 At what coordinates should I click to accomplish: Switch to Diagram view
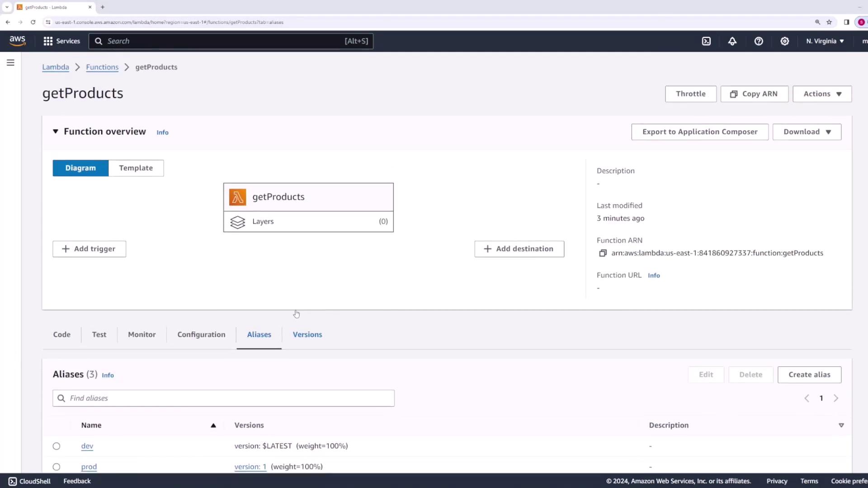pyautogui.click(x=80, y=168)
